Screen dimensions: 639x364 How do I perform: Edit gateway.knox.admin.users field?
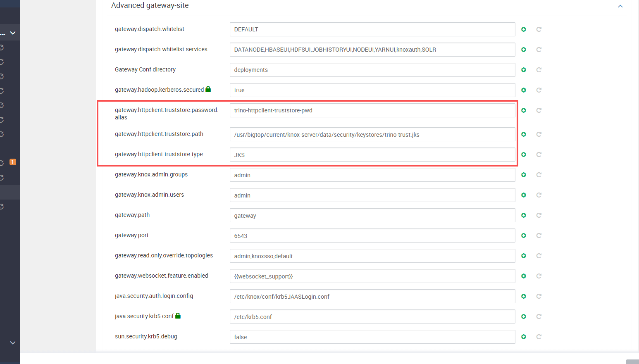tap(372, 195)
